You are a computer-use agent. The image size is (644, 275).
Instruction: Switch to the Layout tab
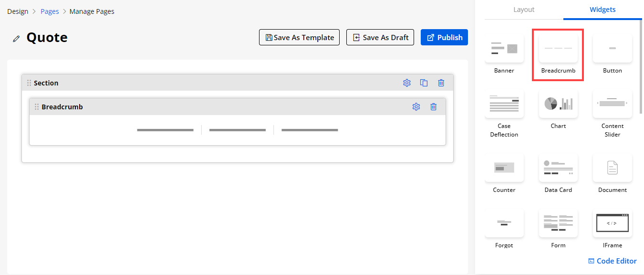click(x=524, y=10)
